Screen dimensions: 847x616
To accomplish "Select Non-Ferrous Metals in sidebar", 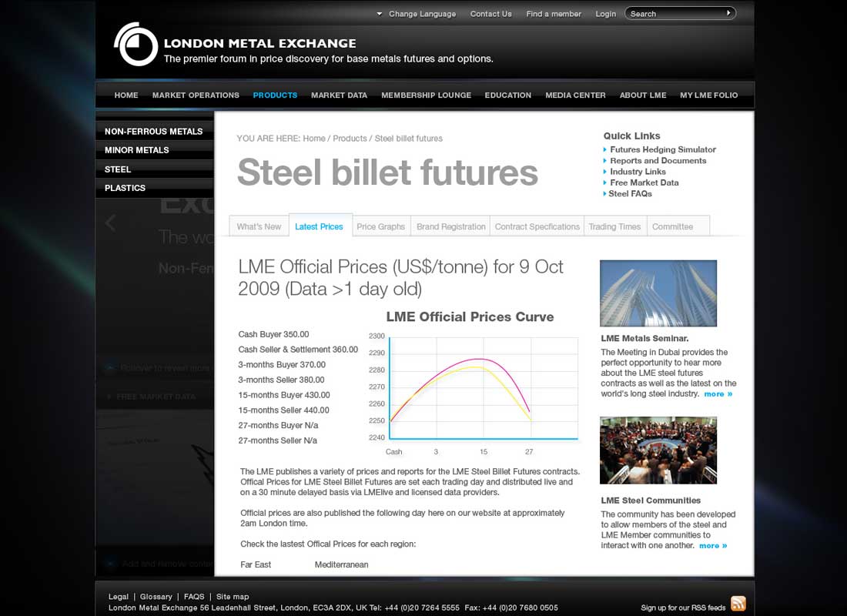I will tap(155, 132).
